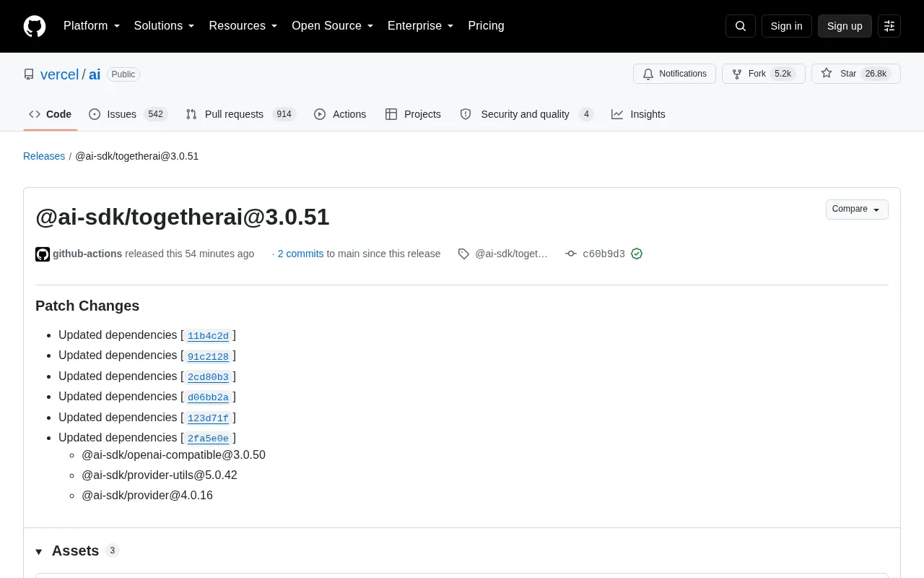Open the ai repository link
The height and width of the screenshot is (578, 924).
95,74
